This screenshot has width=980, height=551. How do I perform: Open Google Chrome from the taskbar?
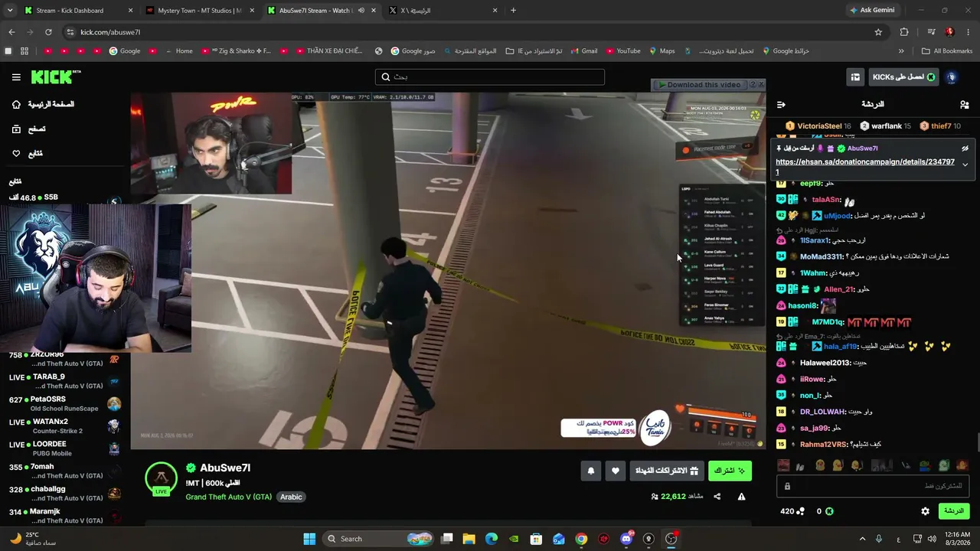581,539
